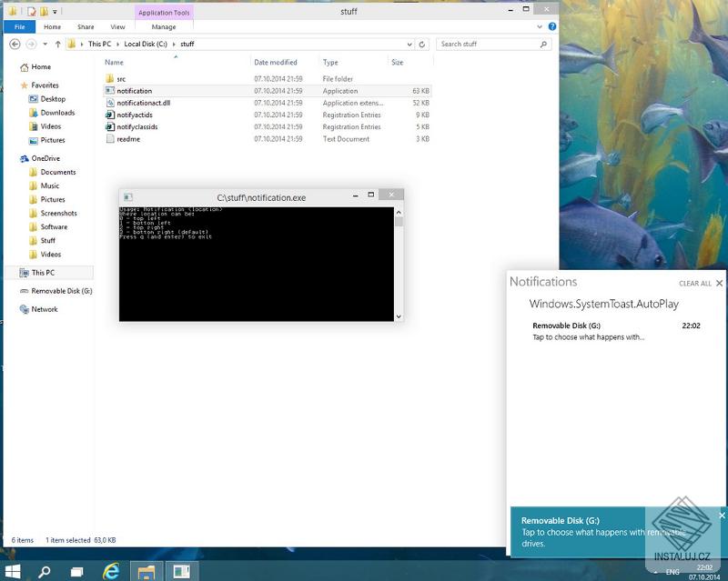Open the address bar history dropdown
The width and height of the screenshot is (728, 581).
pos(411,44)
